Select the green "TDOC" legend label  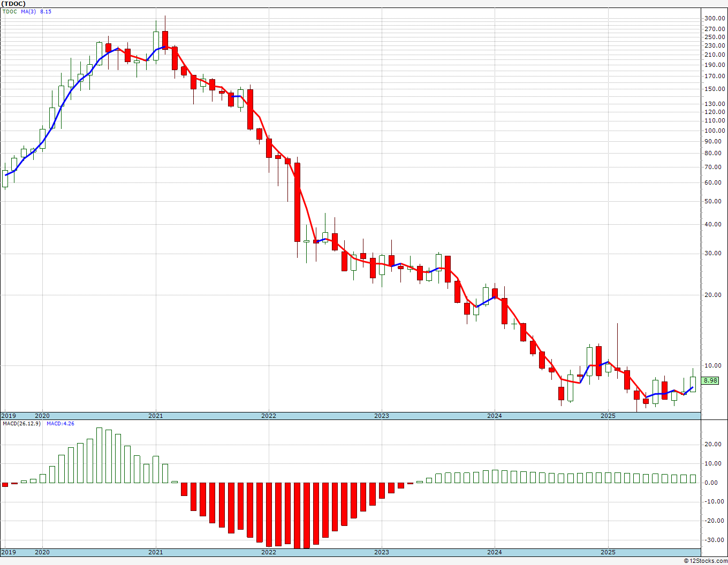coord(10,11)
